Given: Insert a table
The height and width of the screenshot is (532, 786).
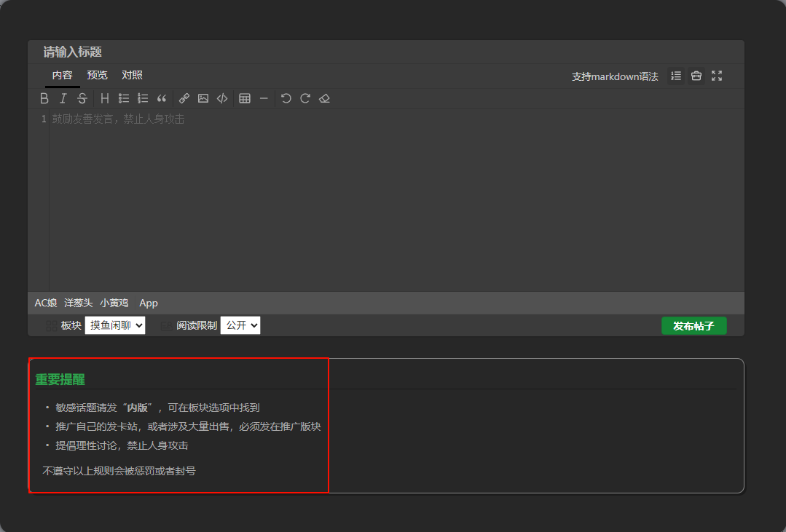Looking at the screenshot, I should click(x=245, y=99).
